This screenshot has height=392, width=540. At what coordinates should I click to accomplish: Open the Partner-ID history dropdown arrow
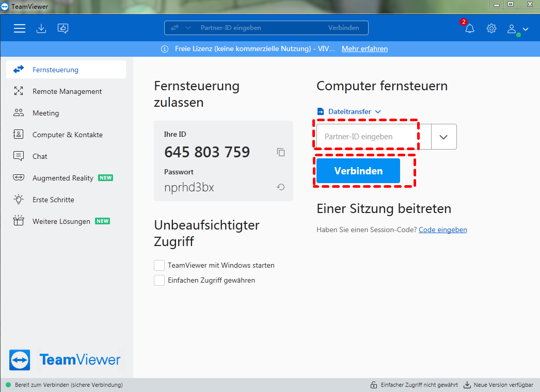443,137
